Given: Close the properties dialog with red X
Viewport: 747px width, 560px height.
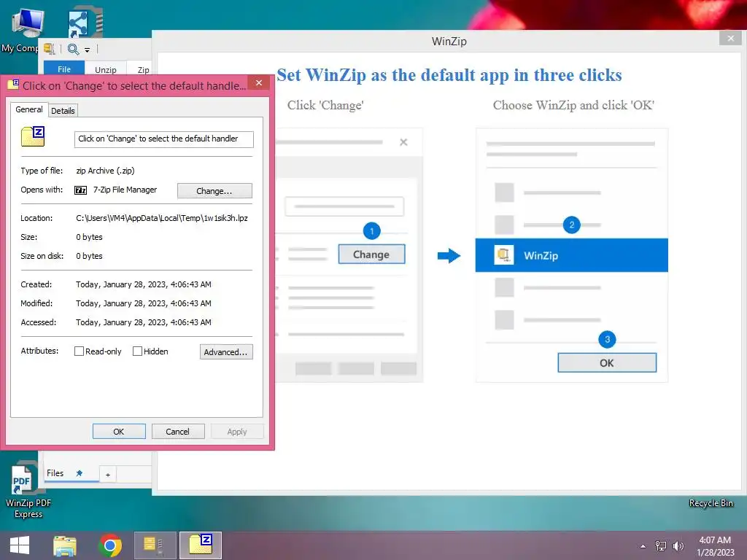Looking at the screenshot, I should point(259,83).
